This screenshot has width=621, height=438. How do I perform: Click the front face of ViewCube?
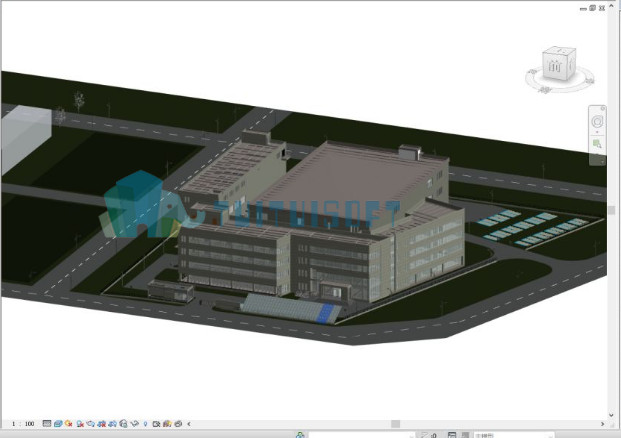[x=554, y=67]
